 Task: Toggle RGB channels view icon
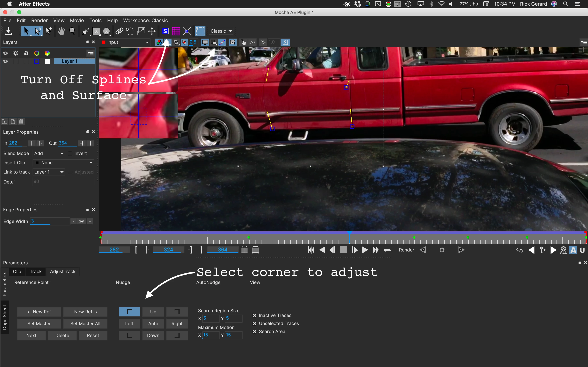[159, 42]
